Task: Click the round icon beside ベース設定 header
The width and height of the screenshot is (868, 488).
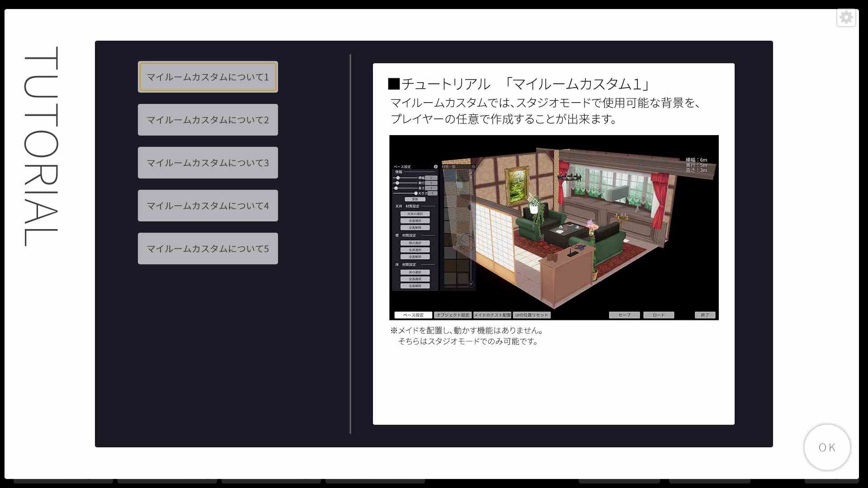Action: coord(436,167)
